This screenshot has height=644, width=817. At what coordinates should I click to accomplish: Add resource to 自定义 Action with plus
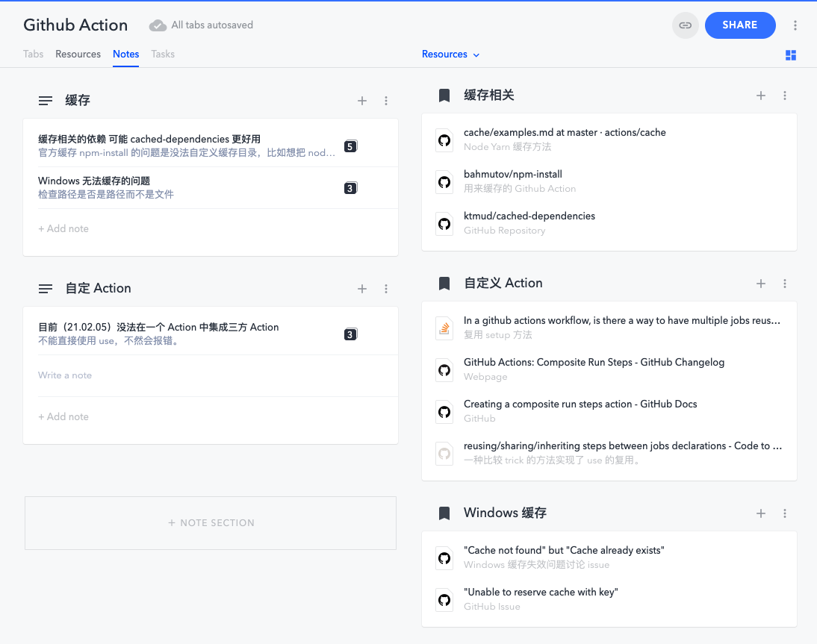point(761,284)
